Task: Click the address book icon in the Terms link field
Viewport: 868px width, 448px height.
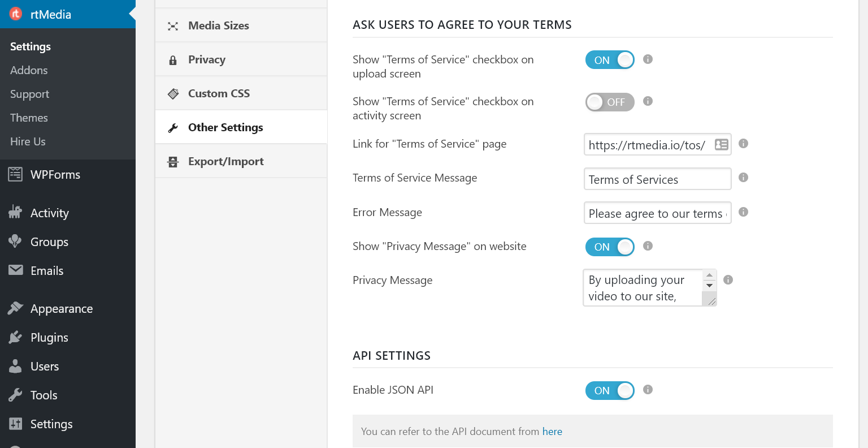Action: (721, 144)
